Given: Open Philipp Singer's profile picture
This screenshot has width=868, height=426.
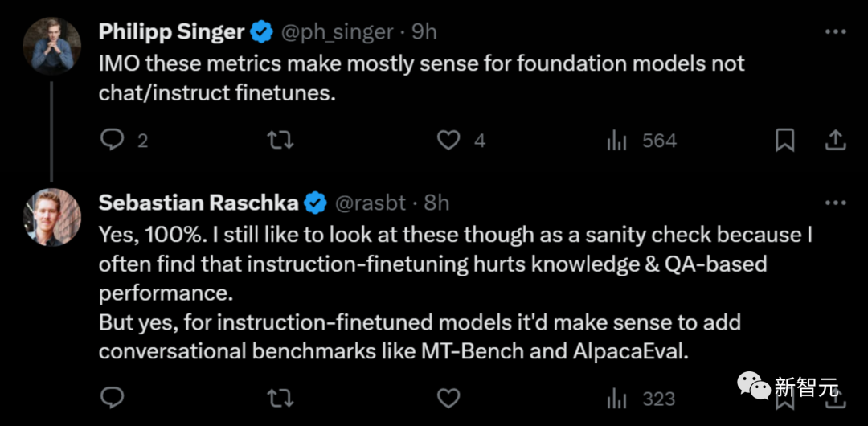Looking at the screenshot, I should pyautogui.click(x=51, y=46).
